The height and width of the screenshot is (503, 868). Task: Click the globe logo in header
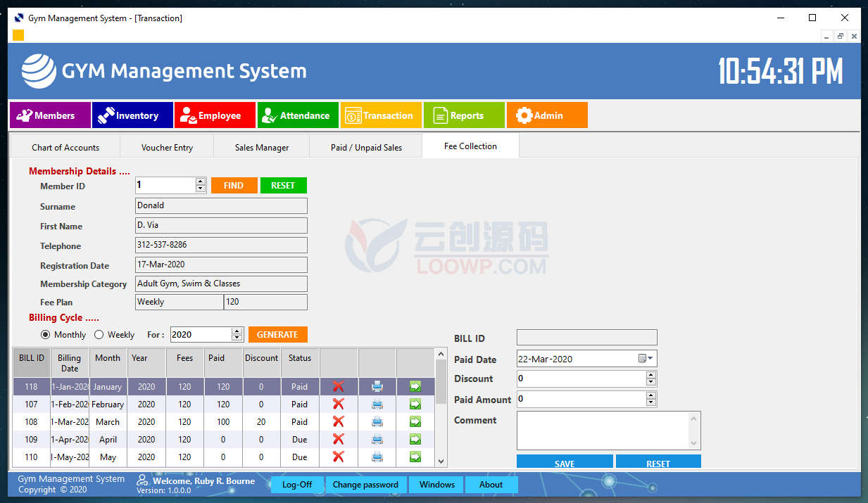[x=39, y=71]
